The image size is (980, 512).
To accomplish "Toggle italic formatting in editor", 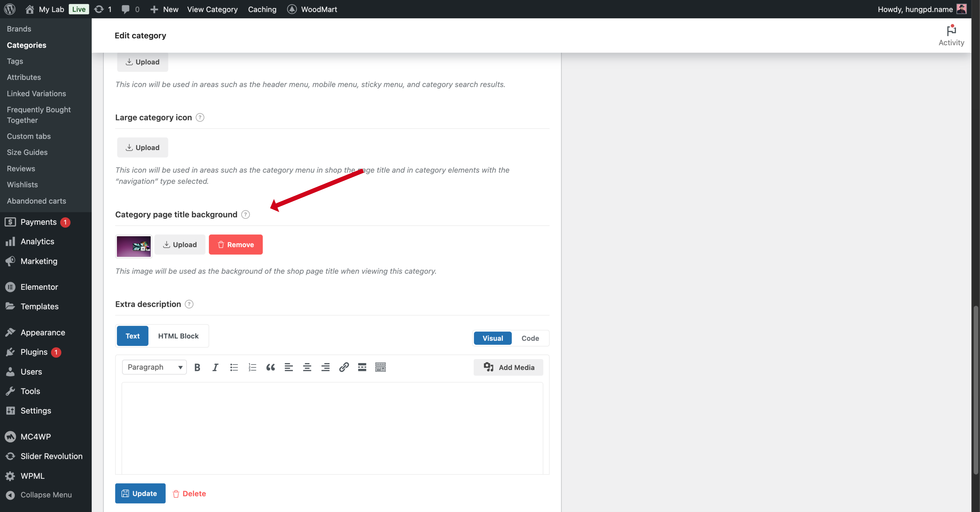I will click(215, 367).
